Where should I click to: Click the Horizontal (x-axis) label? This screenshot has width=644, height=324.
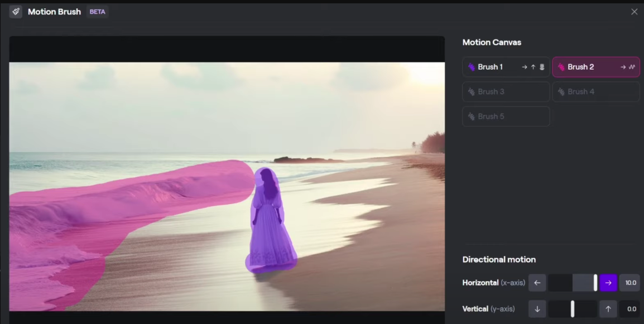tap(494, 283)
